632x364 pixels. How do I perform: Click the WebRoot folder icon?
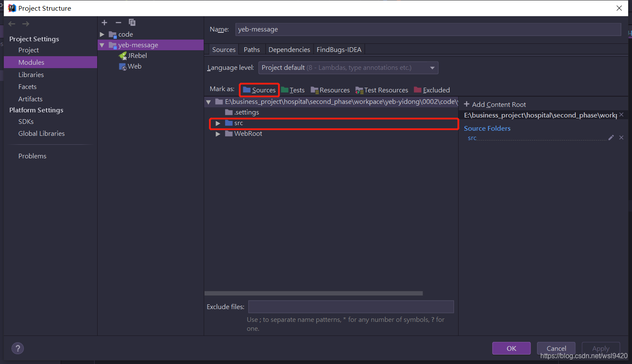[x=229, y=134]
